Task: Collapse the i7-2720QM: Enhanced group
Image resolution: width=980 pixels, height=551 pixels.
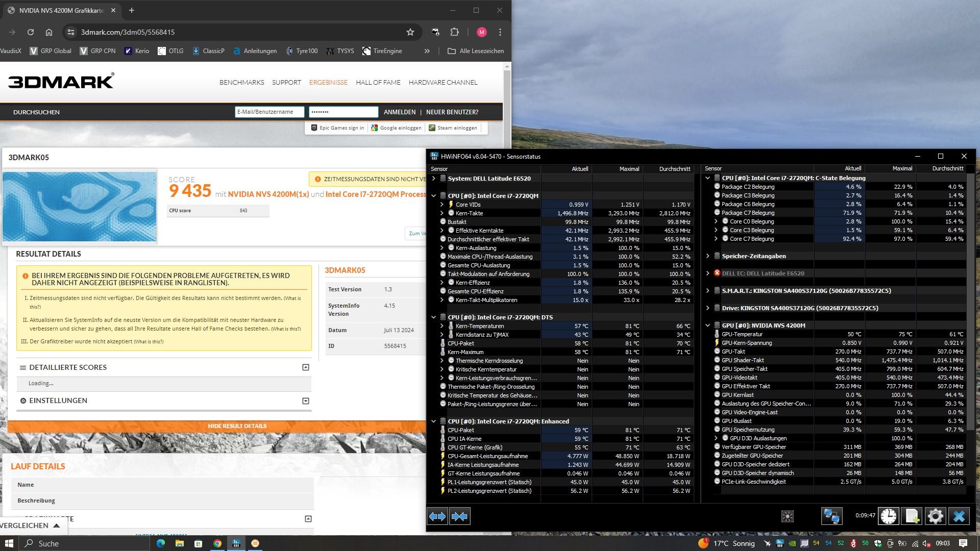Action: point(434,421)
